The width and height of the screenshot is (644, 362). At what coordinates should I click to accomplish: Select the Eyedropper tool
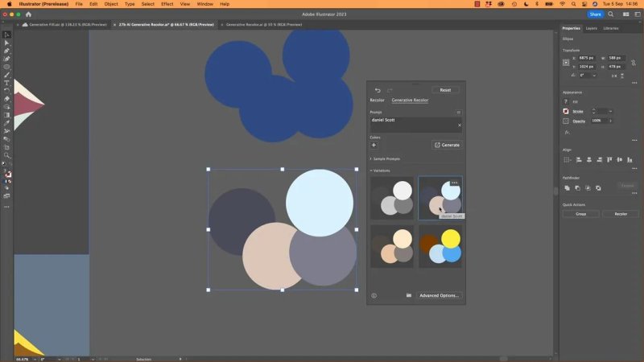coord(6,123)
